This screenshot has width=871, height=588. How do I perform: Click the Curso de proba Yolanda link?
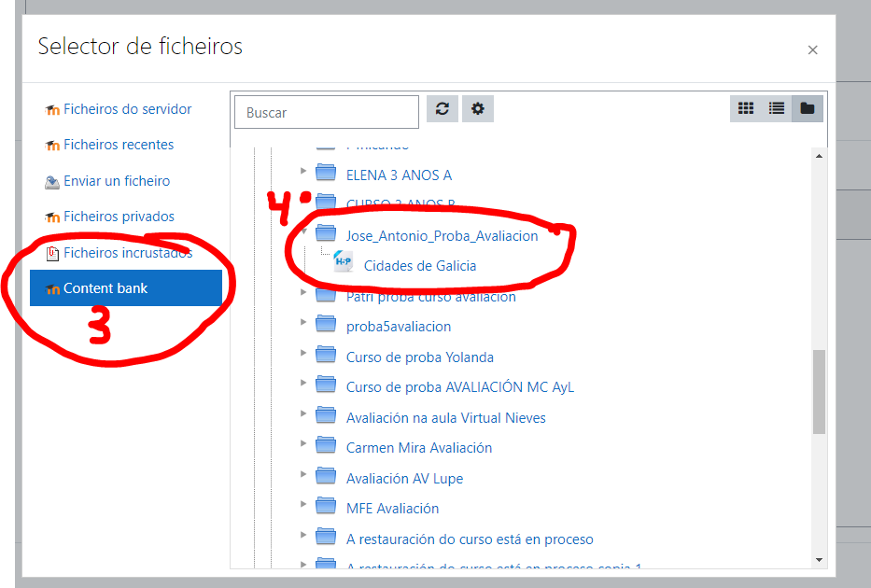(419, 357)
